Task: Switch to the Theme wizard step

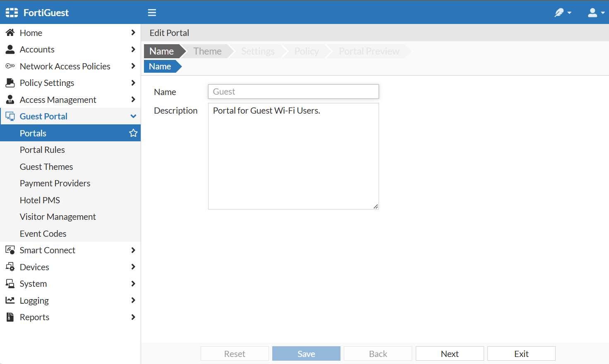Action: pyautogui.click(x=207, y=51)
